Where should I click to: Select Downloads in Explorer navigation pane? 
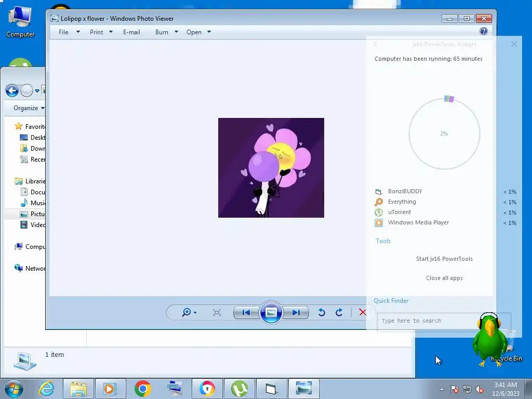[33, 148]
